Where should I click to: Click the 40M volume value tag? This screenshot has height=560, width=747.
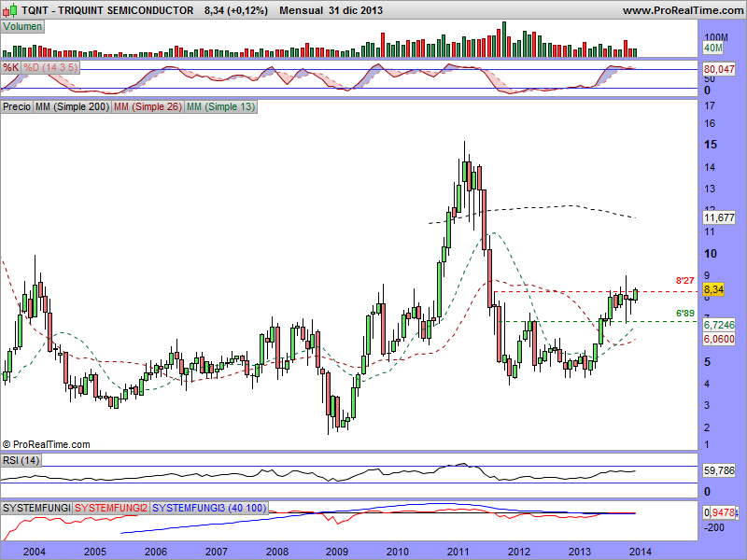713,48
